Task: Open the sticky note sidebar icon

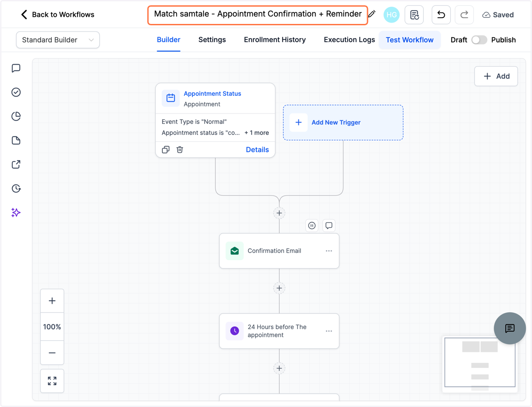Action: tap(16, 141)
